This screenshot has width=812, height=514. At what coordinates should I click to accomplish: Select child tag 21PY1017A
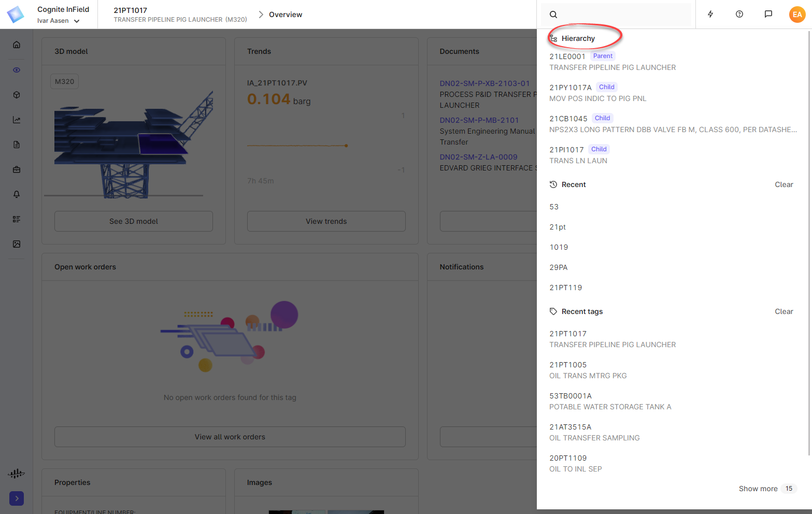tap(673, 93)
